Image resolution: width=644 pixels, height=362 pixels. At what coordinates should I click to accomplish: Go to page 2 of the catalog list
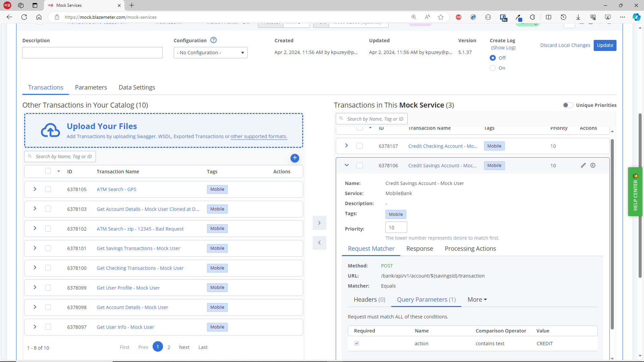tap(169, 347)
